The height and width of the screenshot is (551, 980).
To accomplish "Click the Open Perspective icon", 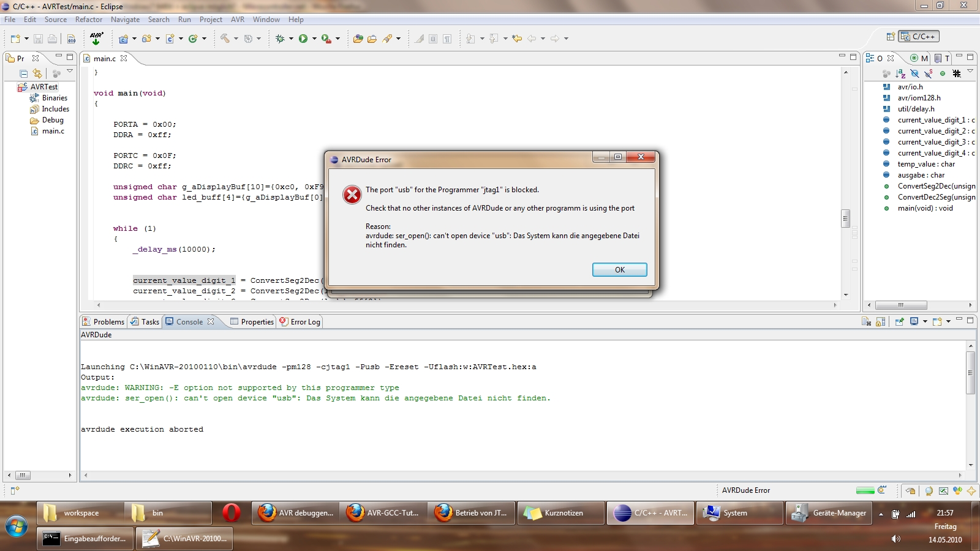I will point(891,37).
